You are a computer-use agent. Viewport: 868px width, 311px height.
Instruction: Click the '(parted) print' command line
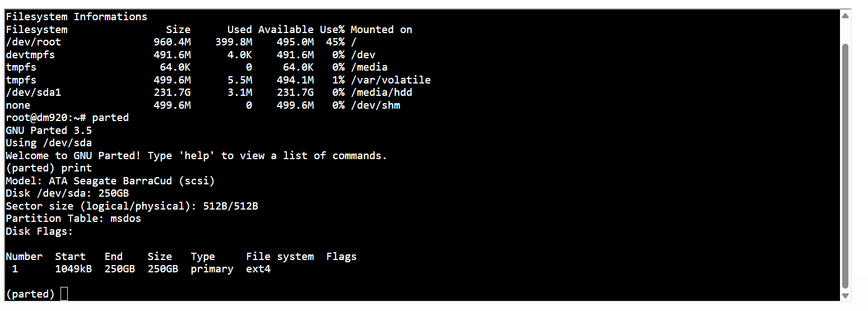[49, 168]
